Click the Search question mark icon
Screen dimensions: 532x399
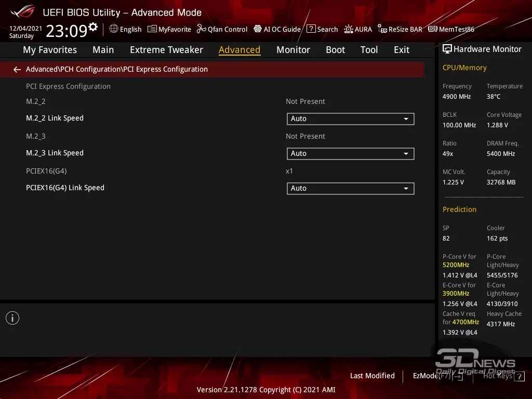(x=311, y=29)
